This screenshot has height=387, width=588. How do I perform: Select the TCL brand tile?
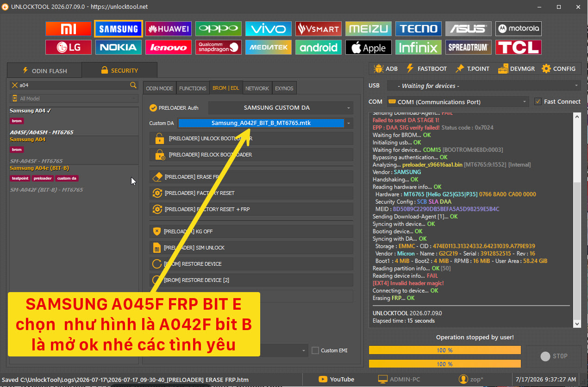519,47
